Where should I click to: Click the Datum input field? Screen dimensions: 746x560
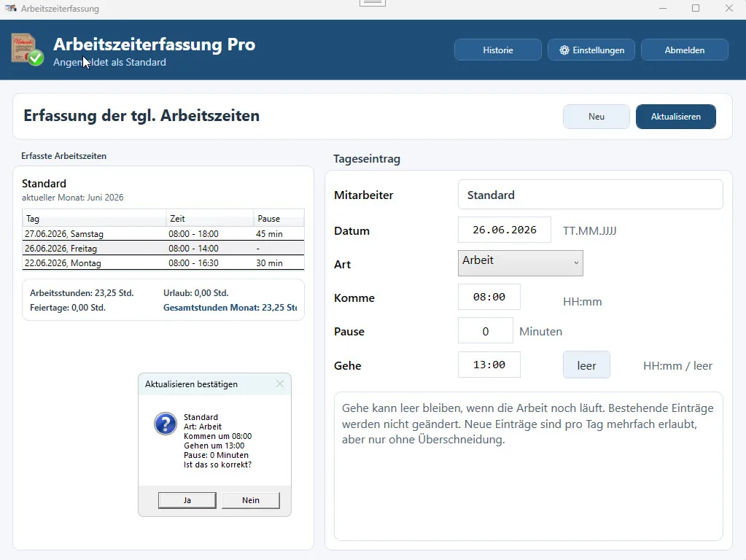point(505,230)
